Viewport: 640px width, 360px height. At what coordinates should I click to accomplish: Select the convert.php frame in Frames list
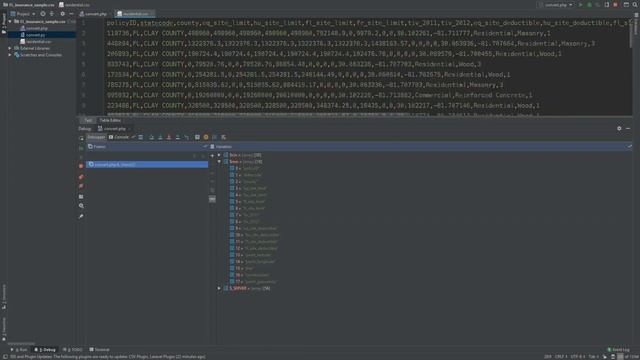[x=147, y=164]
